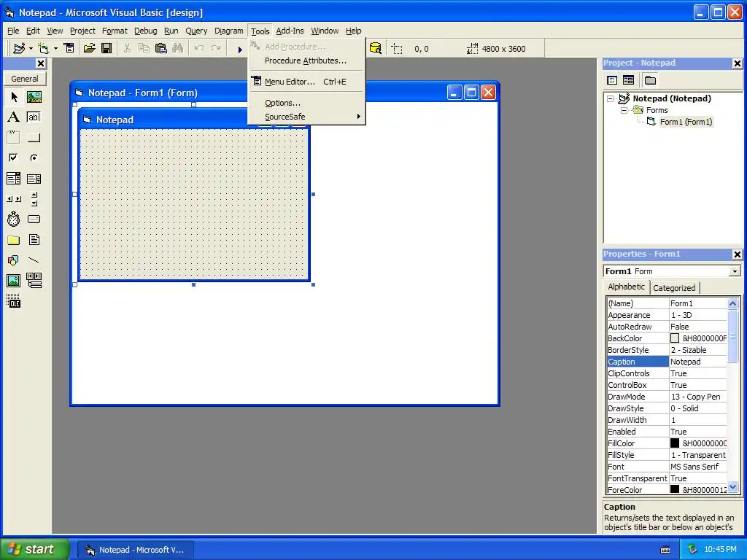Select the Pointer tool in the toolbox
The height and width of the screenshot is (560, 747).
13,97
